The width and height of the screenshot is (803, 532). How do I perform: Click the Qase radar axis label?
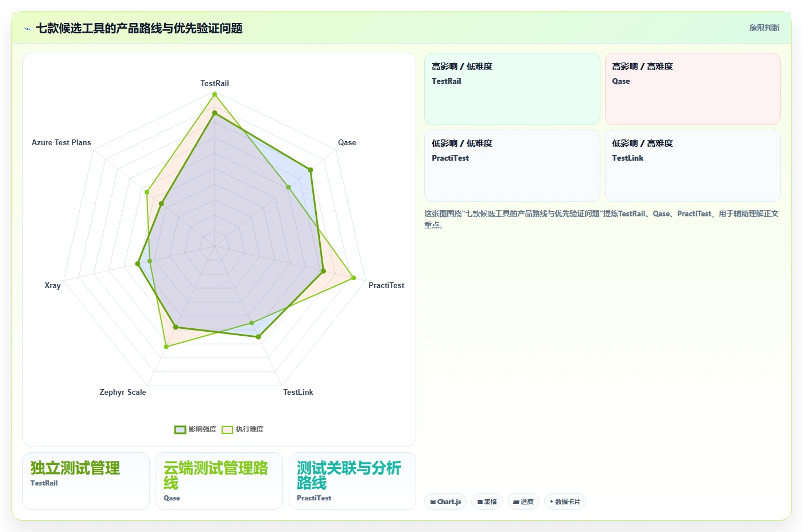coord(347,142)
